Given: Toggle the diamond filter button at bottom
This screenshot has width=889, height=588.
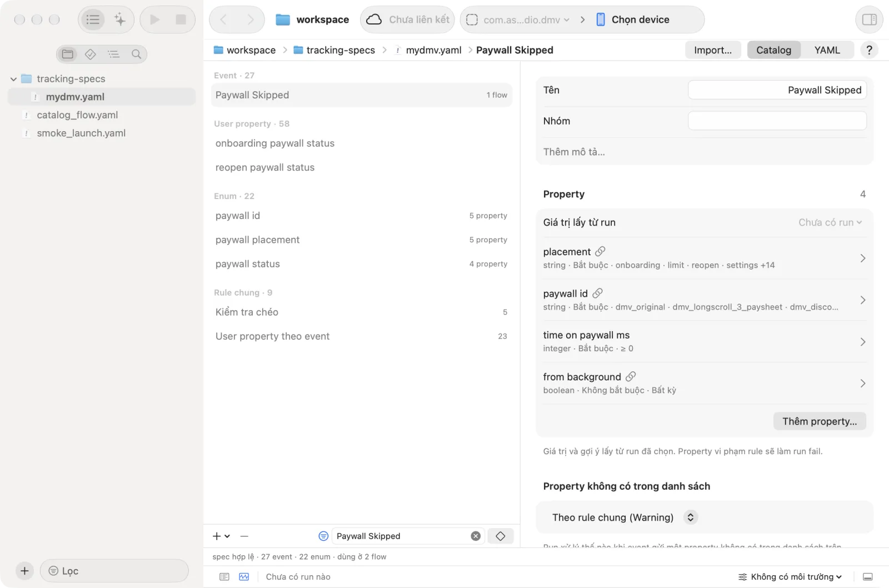Looking at the screenshot, I should (x=500, y=536).
